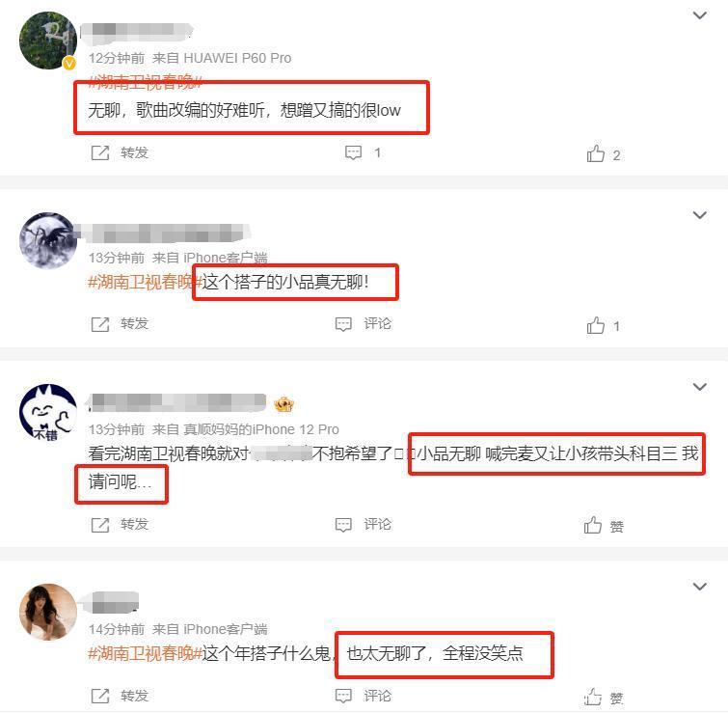Image resolution: width=728 pixels, height=713 pixels.
Task: Repost the second post about 搭子的小品
Action: (120, 323)
